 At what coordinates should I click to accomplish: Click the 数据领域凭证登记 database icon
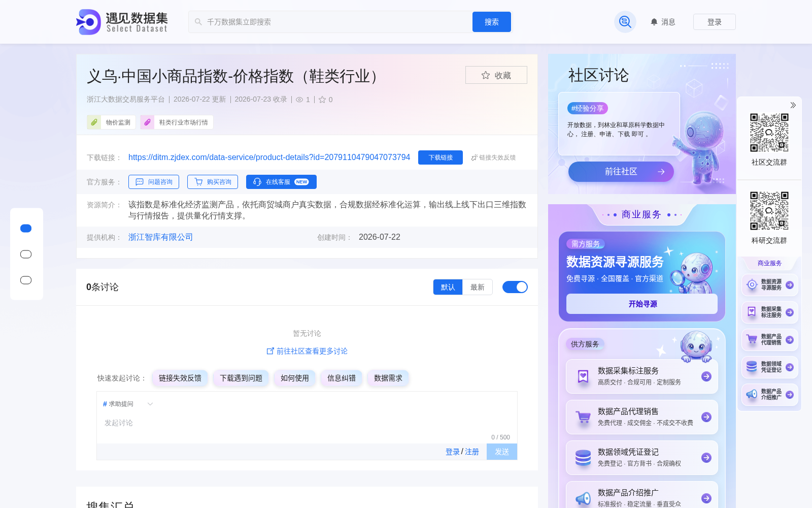pyautogui.click(x=583, y=458)
